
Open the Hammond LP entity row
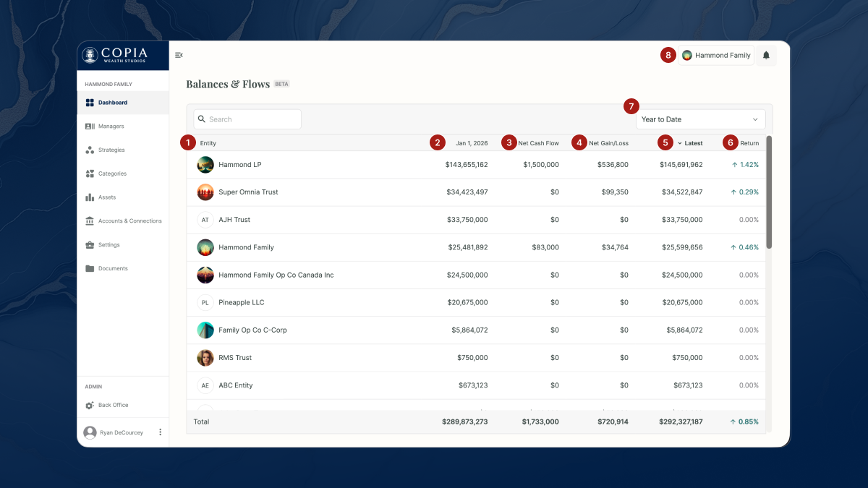[x=240, y=165]
